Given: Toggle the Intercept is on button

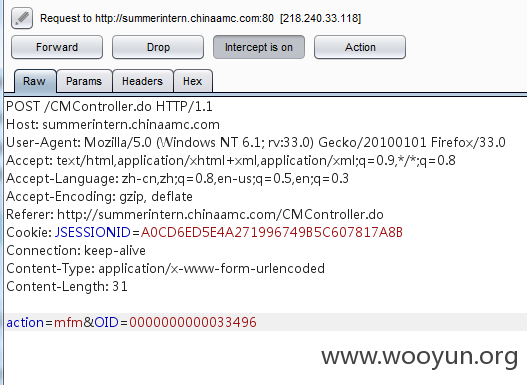Looking at the screenshot, I should coord(259,47).
